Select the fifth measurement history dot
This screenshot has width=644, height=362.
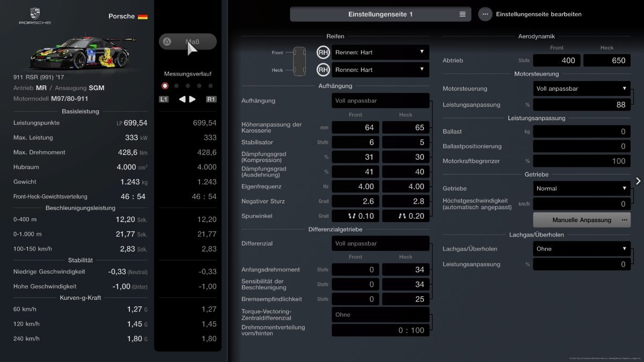pos(210,86)
